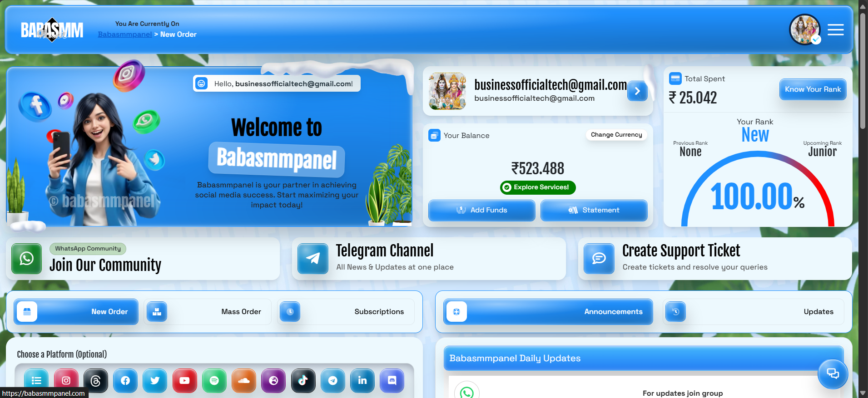
Task: Click the Know Your Rank button
Action: (813, 89)
